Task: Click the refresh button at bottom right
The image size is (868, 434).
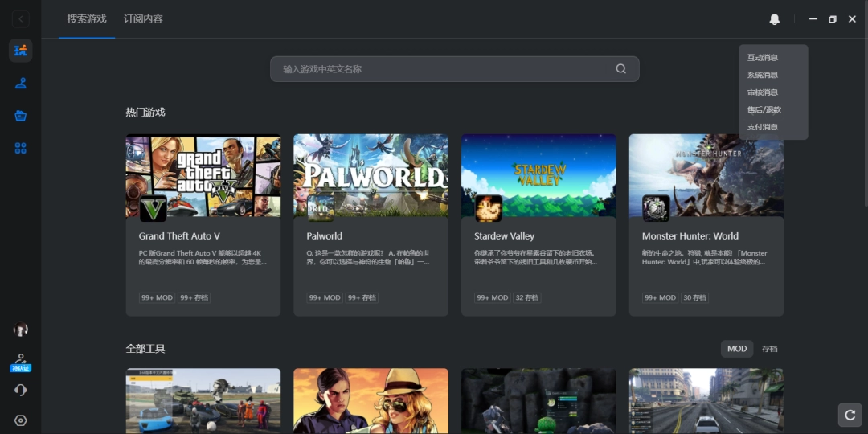Action: pos(850,415)
